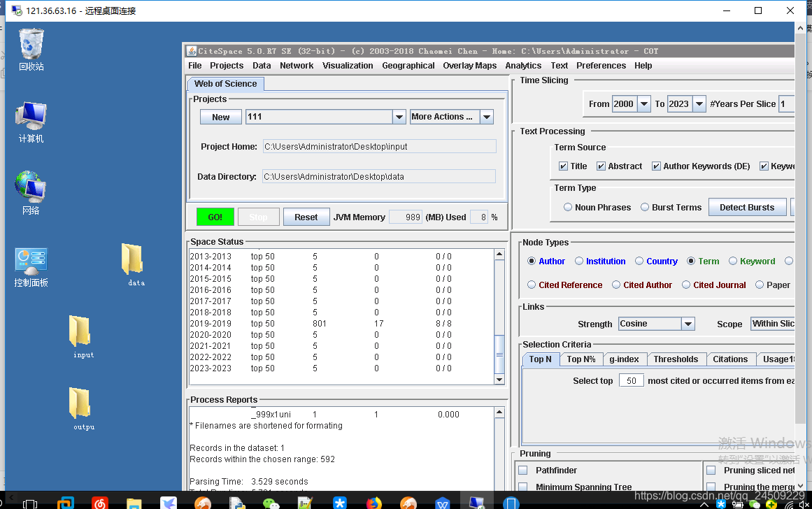The image size is (812, 509).
Task: Select the Country node type
Action: pyautogui.click(x=639, y=261)
